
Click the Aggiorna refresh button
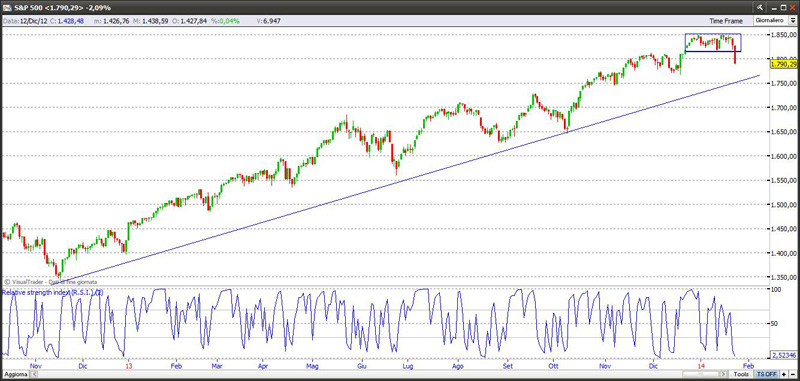(x=15, y=374)
